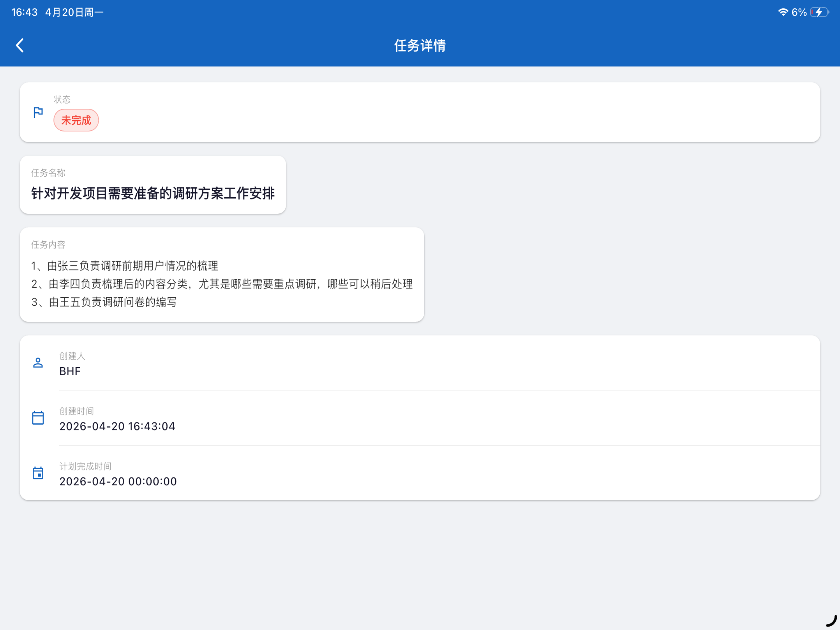This screenshot has width=840, height=630.
Task: Click the creation time calendar icon
Action: click(38, 418)
